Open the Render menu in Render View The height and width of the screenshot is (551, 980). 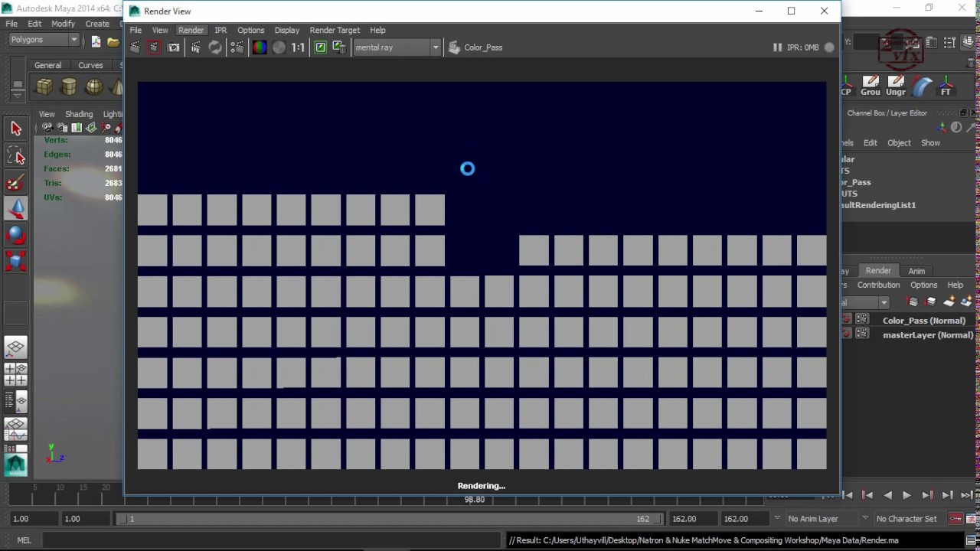coord(191,30)
